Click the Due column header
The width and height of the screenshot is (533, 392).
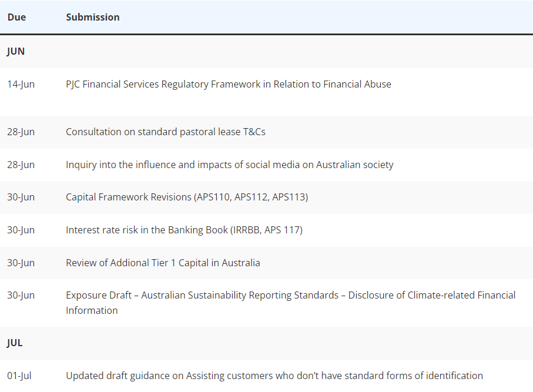click(x=16, y=18)
